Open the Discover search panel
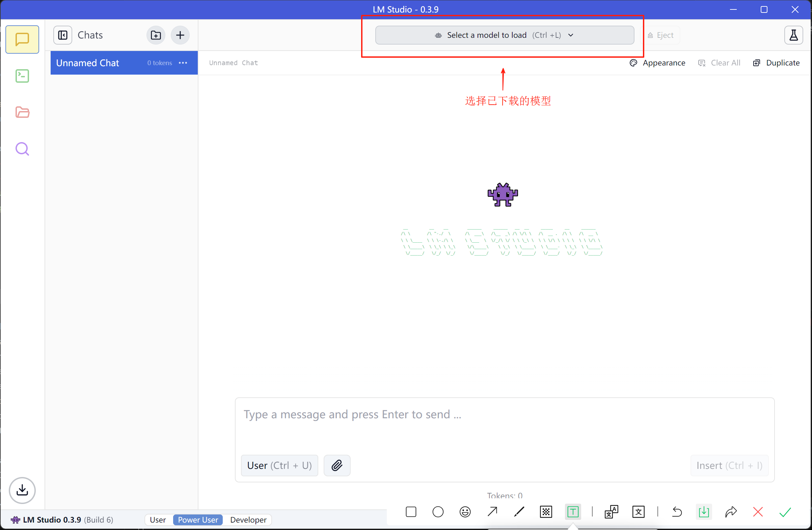The image size is (812, 530). click(22, 149)
